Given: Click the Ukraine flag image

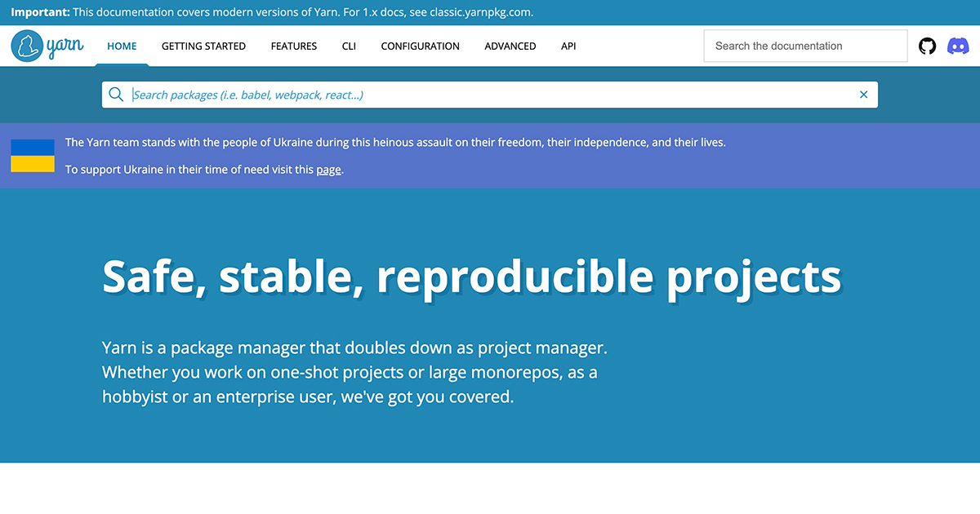Looking at the screenshot, I should 33,156.
